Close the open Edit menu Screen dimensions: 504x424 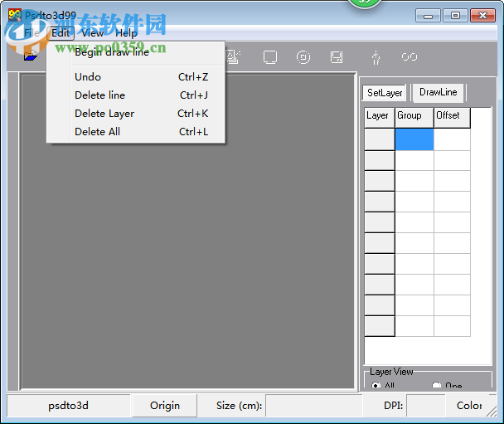pyautogui.click(x=61, y=33)
